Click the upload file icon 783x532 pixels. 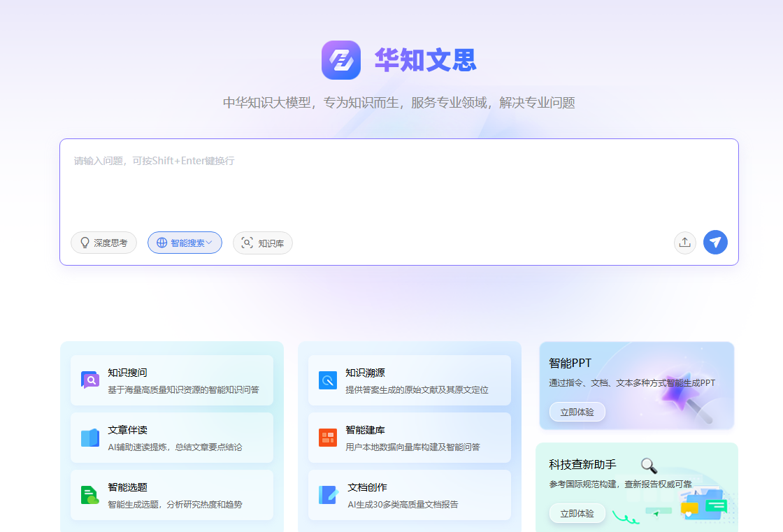(x=684, y=243)
